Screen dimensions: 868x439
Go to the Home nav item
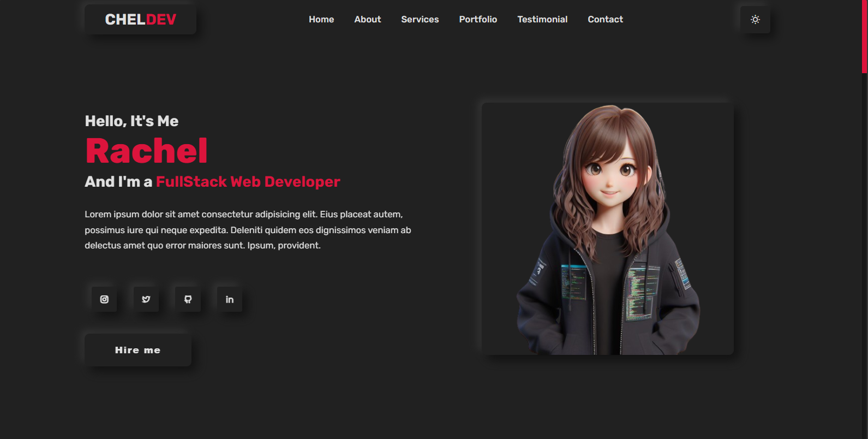[x=321, y=20]
